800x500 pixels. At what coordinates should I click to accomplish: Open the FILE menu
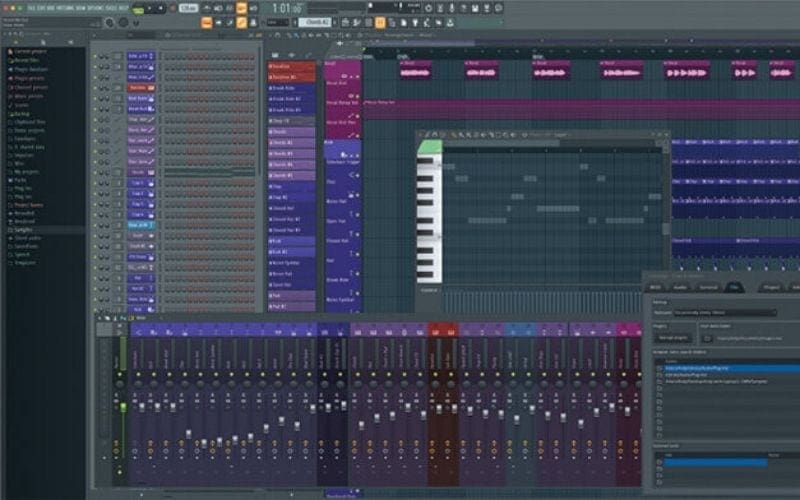coord(32,8)
